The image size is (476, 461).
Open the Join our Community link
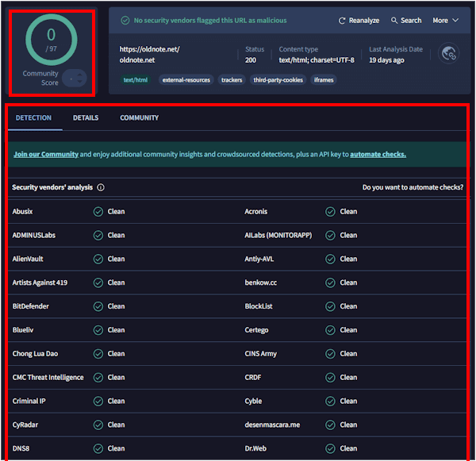click(46, 154)
